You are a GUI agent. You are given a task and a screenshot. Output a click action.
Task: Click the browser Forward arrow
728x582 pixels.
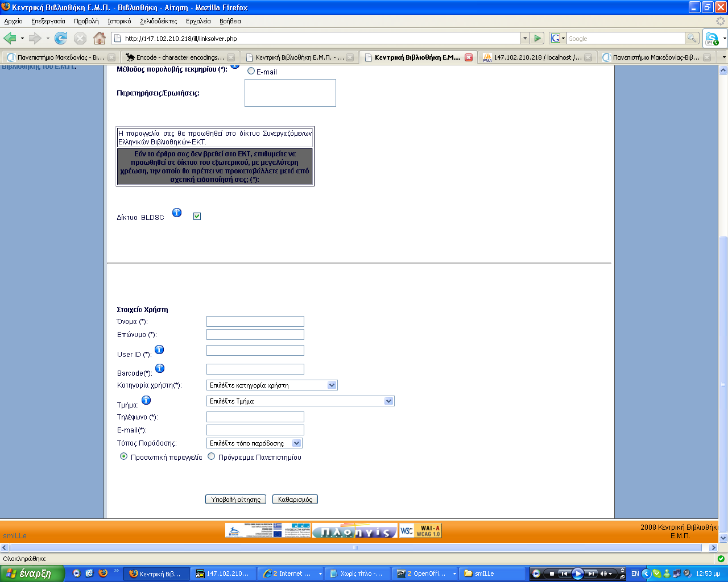[x=35, y=38]
